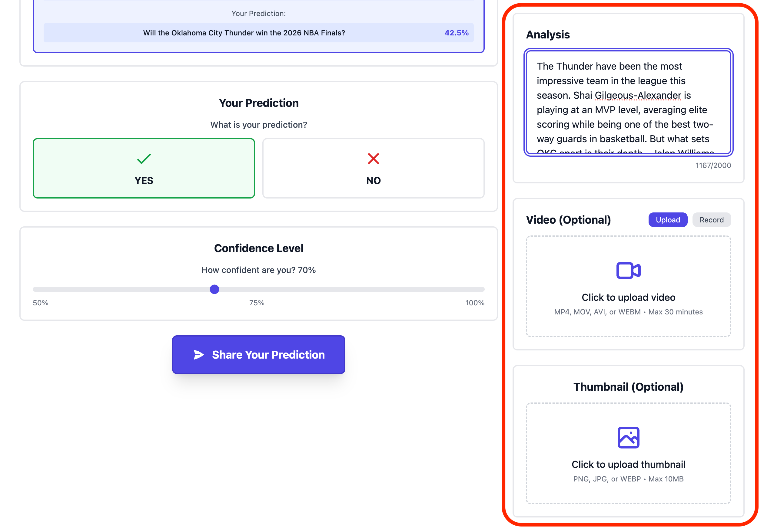Click the 75% label under the slider
This screenshot has height=532, width=764.
(x=257, y=303)
